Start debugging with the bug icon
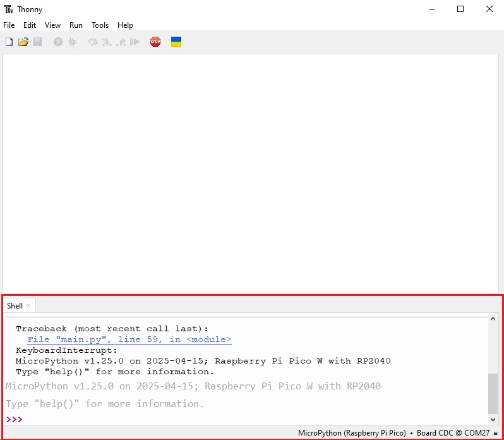The width and height of the screenshot is (504, 440). click(73, 42)
